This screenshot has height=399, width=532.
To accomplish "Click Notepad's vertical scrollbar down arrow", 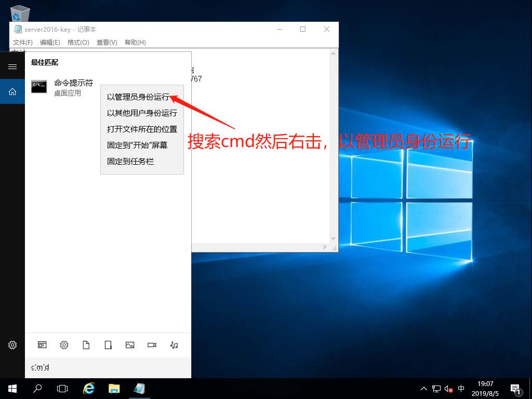I will point(333,238).
